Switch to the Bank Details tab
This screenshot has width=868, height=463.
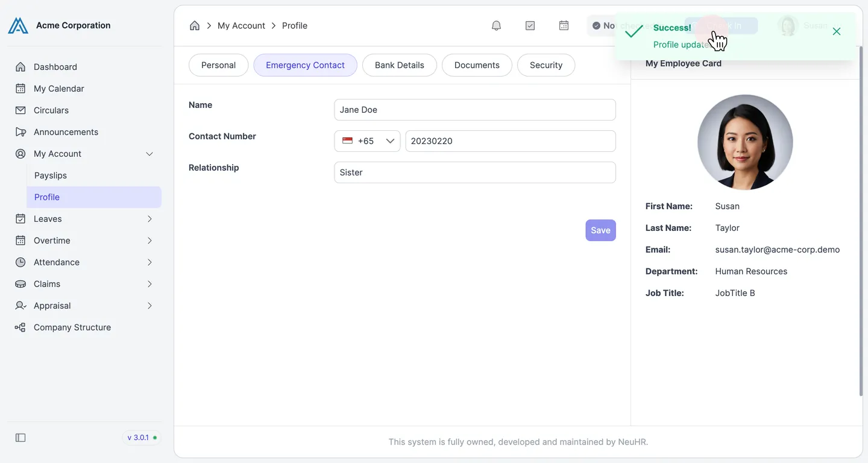tap(399, 65)
